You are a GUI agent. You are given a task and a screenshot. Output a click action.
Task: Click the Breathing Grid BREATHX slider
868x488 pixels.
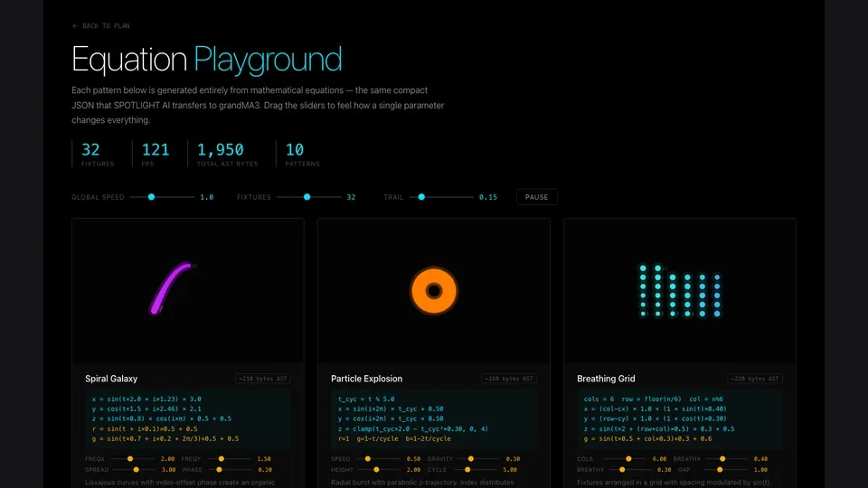[726, 459]
